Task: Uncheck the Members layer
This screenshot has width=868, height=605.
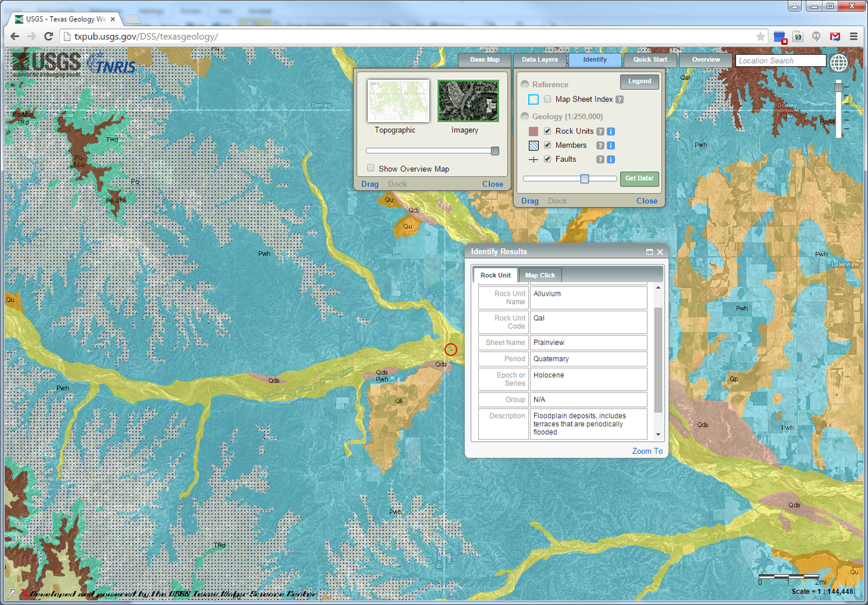Action: 548,146
